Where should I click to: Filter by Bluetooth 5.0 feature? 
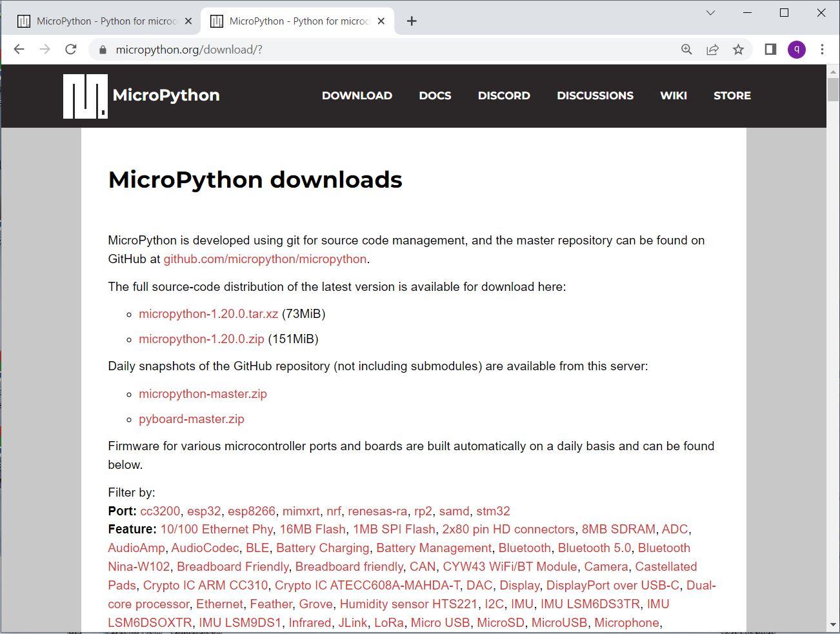pyautogui.click(x=595, y=548)
